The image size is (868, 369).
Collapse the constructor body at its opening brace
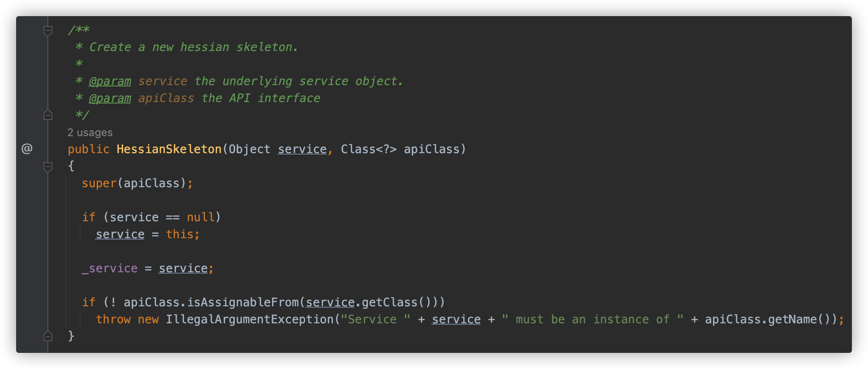48,167
